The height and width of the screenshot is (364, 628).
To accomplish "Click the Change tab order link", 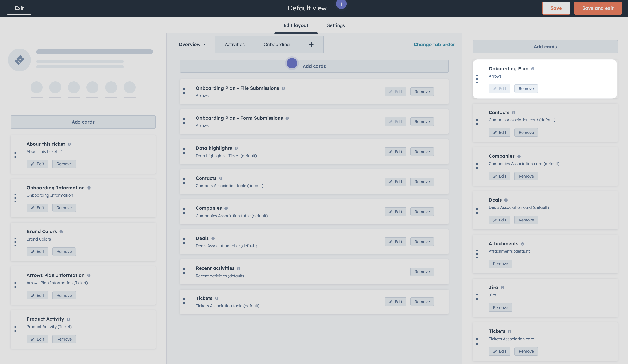I will point(434,45).
